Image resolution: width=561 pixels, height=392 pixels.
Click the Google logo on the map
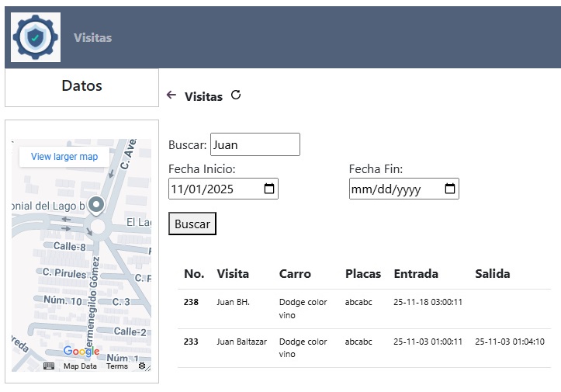(x=81, y=352)
